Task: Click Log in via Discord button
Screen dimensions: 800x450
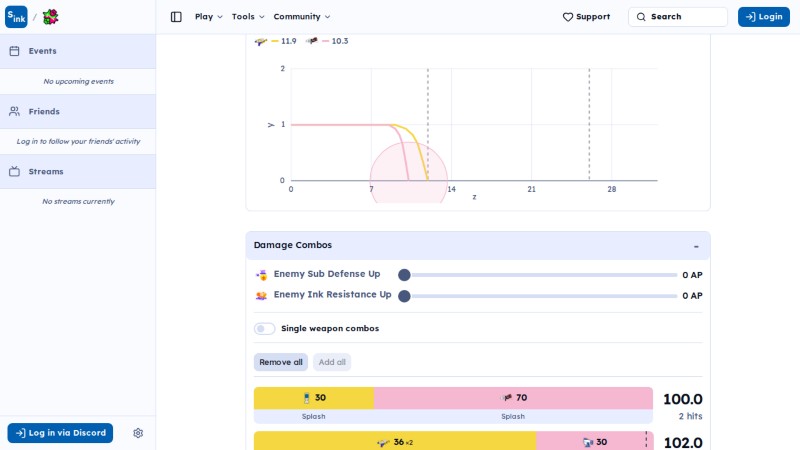Action: [60, 433]
